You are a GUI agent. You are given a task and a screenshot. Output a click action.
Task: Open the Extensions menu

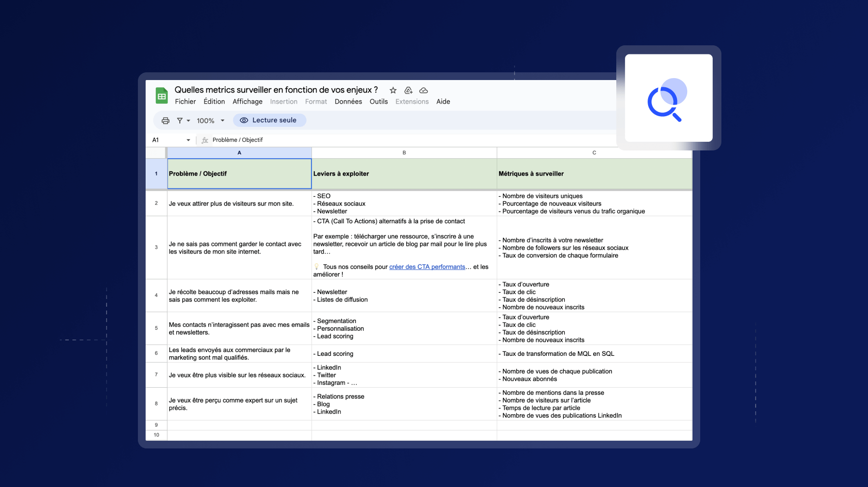point(412,102)
